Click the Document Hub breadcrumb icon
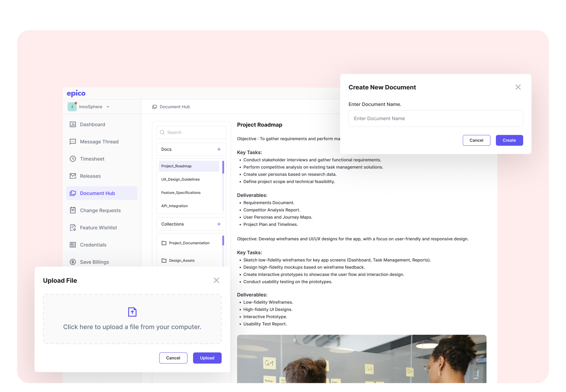Viewport: 566px width, 392px height. pyautogui.click(x=155, y=107)
